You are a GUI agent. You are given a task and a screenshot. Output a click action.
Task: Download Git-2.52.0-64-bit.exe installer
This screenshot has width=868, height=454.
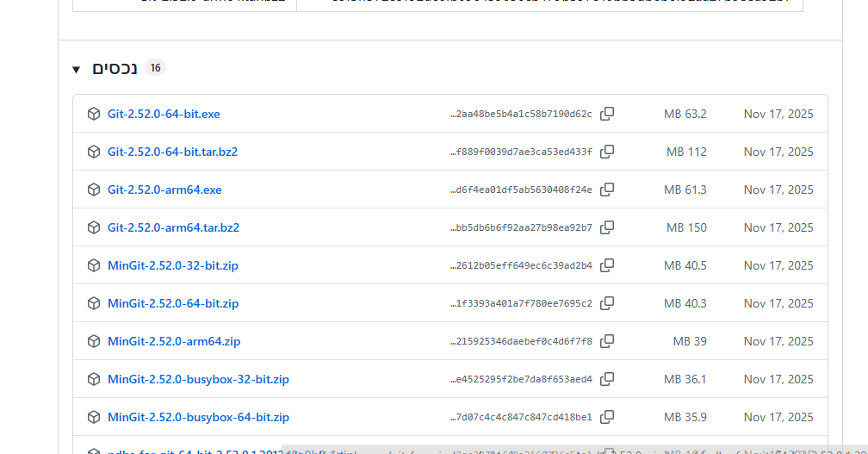coord(164,114)
